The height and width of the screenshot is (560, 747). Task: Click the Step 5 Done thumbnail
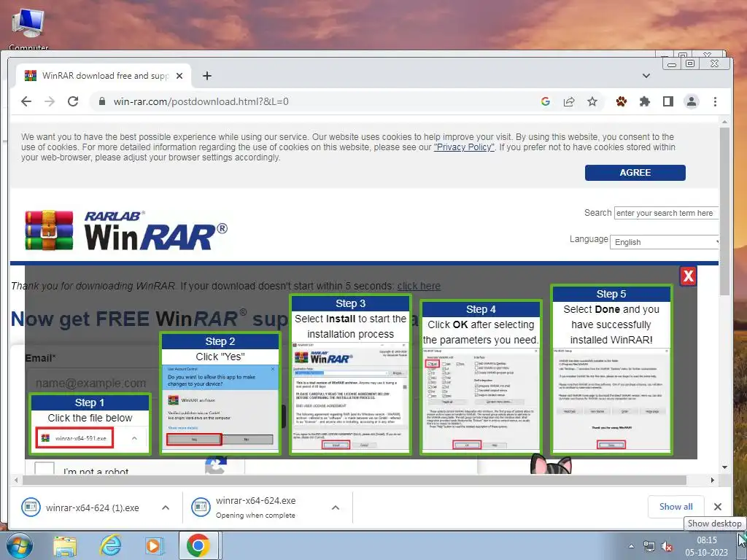coord(611,370)
